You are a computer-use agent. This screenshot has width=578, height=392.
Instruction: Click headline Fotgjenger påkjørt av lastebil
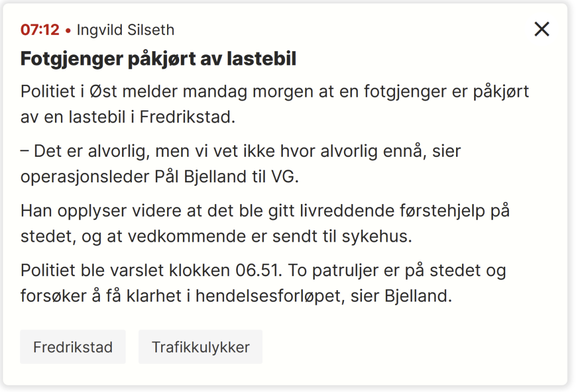(158, 59)
